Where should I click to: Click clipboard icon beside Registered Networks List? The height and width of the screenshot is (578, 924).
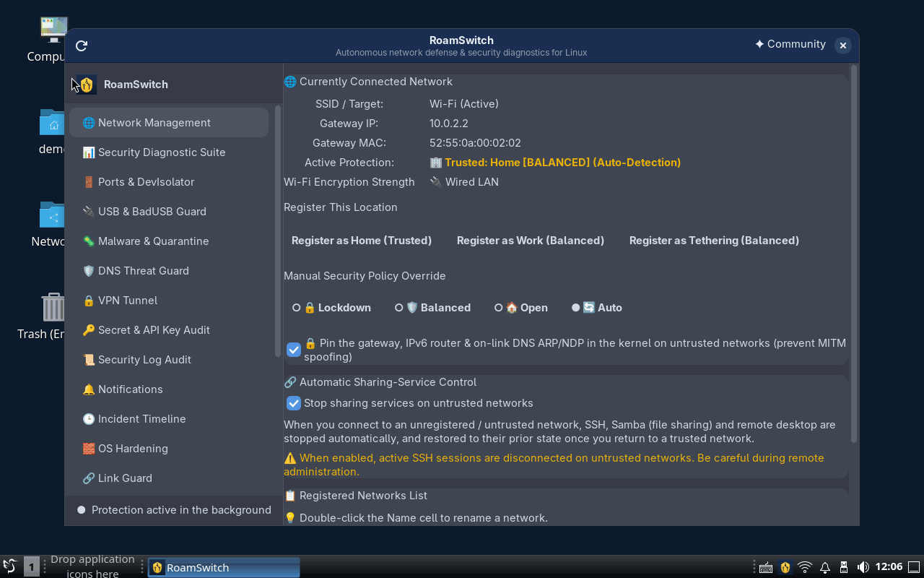point(290,496)
